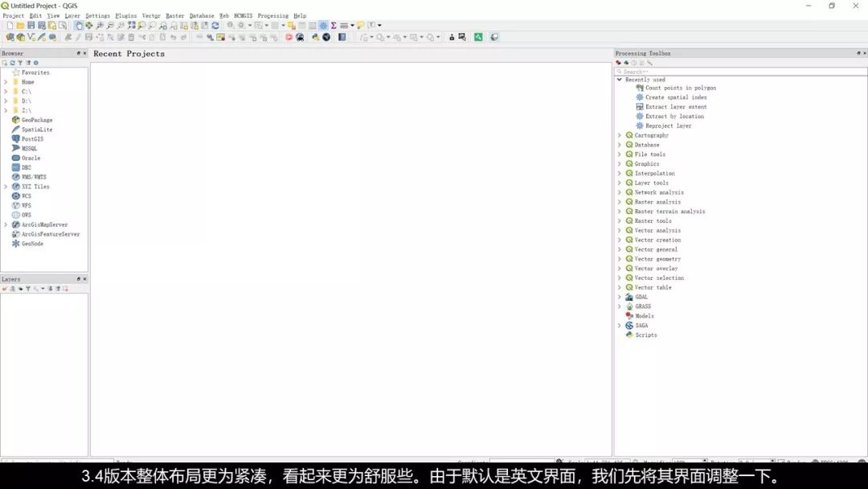The width and height of the screenshot is (868, 489).
Task: Expand the XYZ Tiles node
Action: [x=6, y=187]
